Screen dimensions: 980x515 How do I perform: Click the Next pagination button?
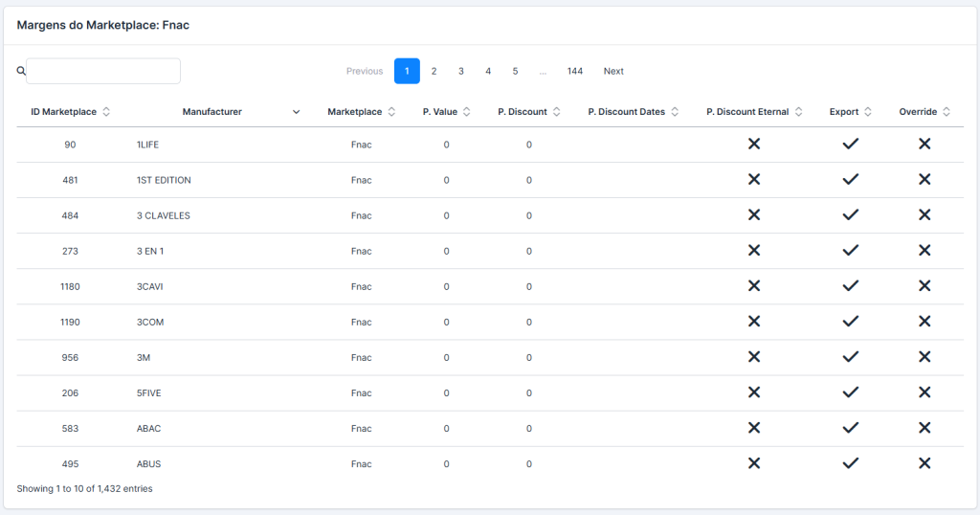tap(613, 71)
